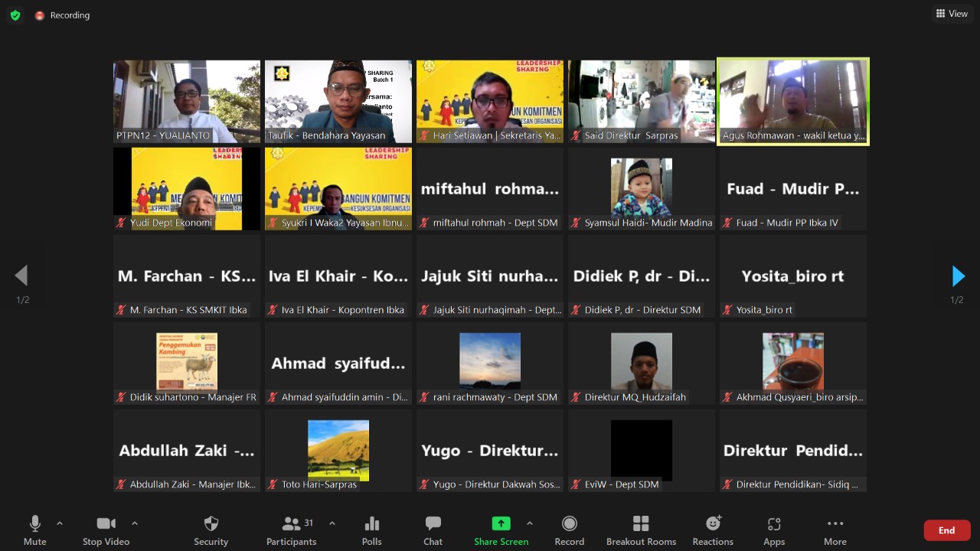Screen dimensions: 980x551
Task: Click the green Share Screen icon
Action: point(501,524)
